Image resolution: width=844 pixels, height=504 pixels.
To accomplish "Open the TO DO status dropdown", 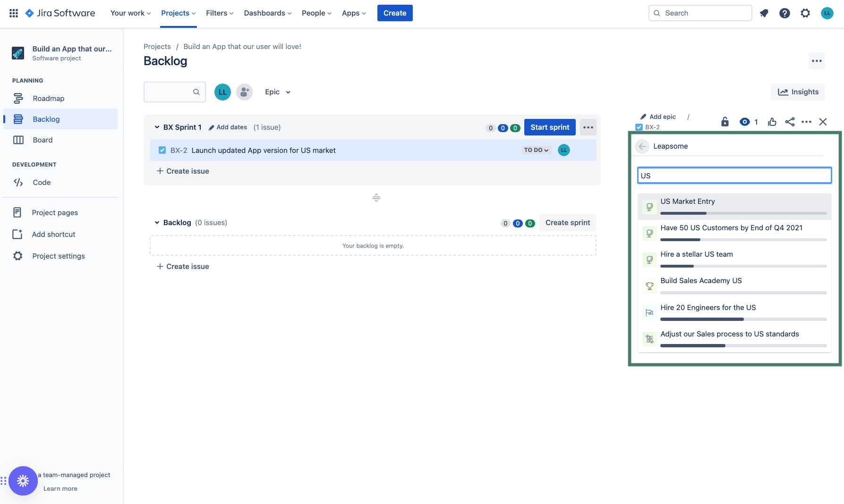I will point(537,150).
